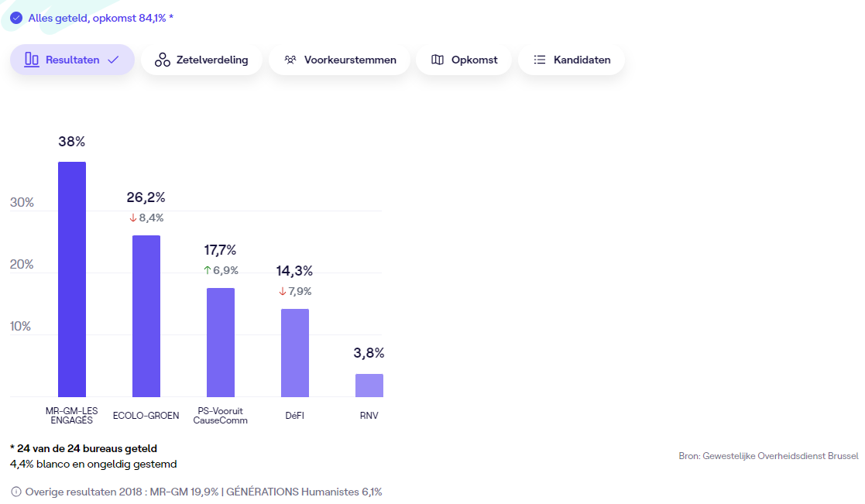Click the people icon in Voorkeurstemmen
Screen dimensions: 865x504
[x=290, y=60]
